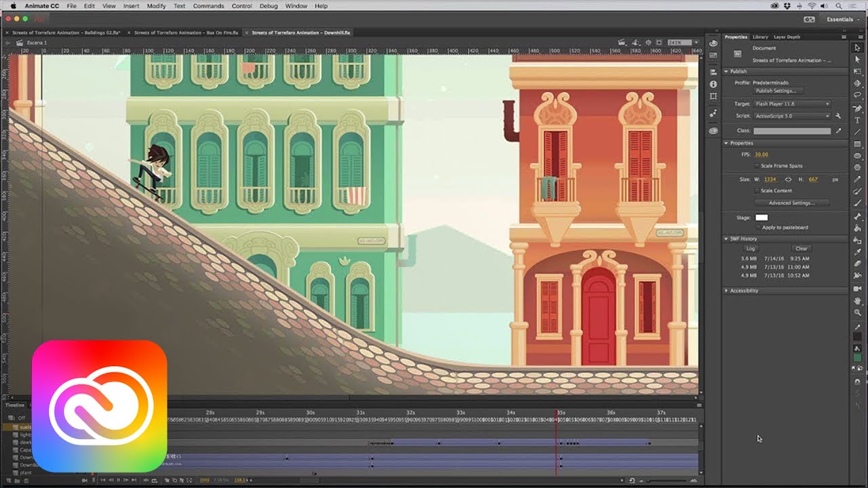868x488 pixels.
Task: Open the CC Libraries panel icon
Action: pyautogui.click(x=713, y=131)
